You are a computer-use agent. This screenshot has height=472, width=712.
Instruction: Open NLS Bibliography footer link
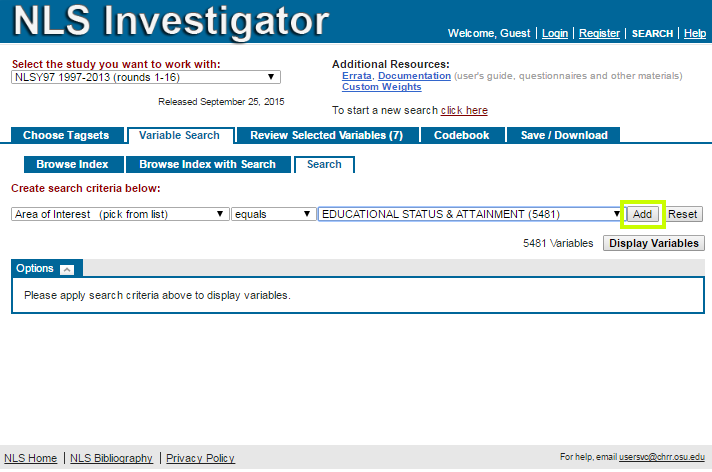111,458
